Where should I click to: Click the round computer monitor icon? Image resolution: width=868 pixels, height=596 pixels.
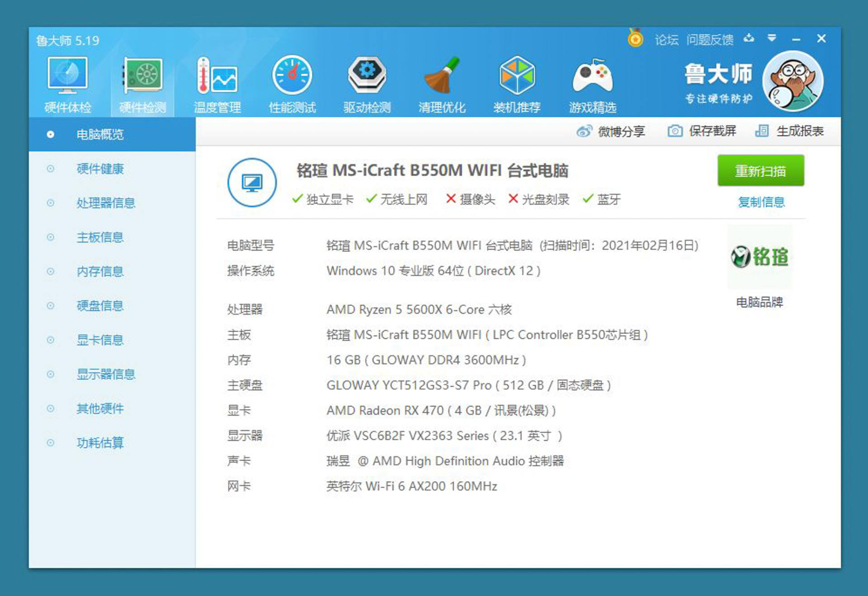(x=252, y=183)
